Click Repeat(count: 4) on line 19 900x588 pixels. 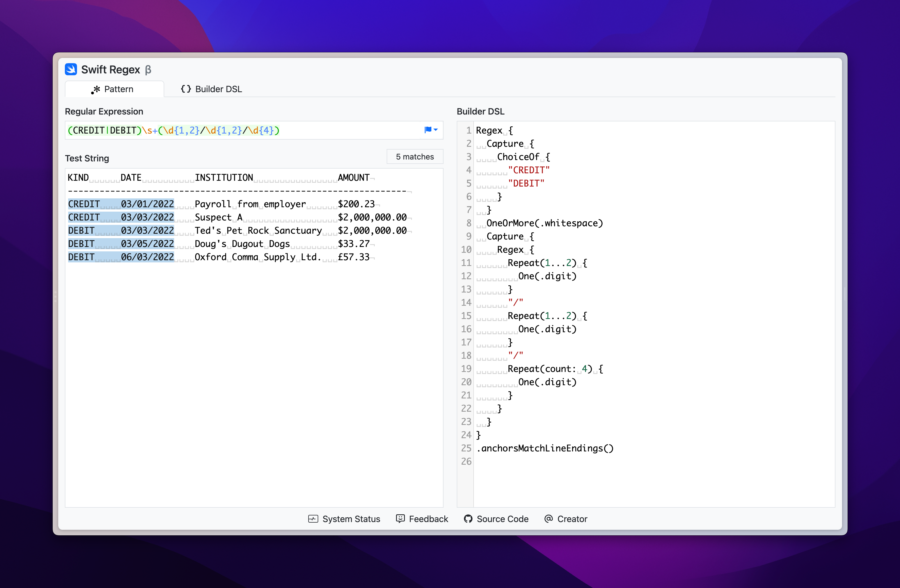pyautogui.click(x=550, y=369)
